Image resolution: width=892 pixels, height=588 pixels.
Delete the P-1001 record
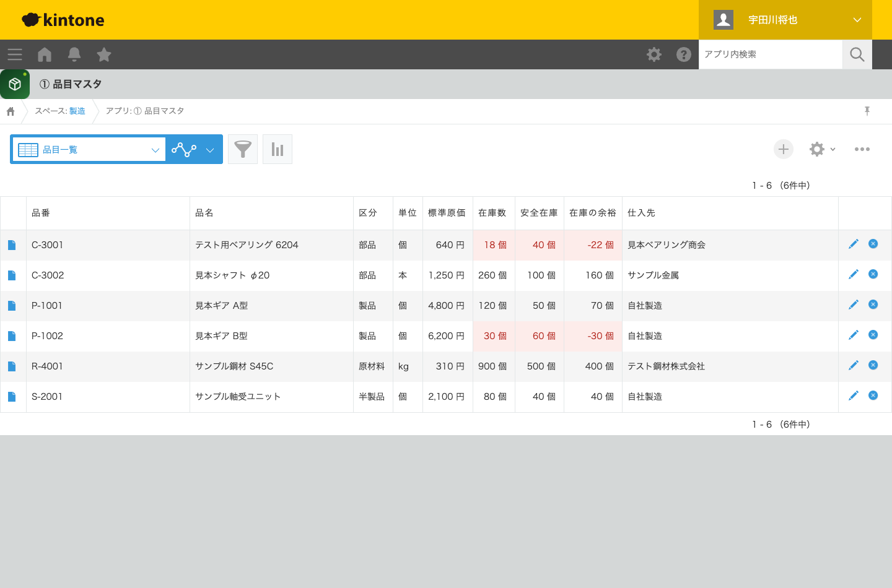[x=873, y=305]
